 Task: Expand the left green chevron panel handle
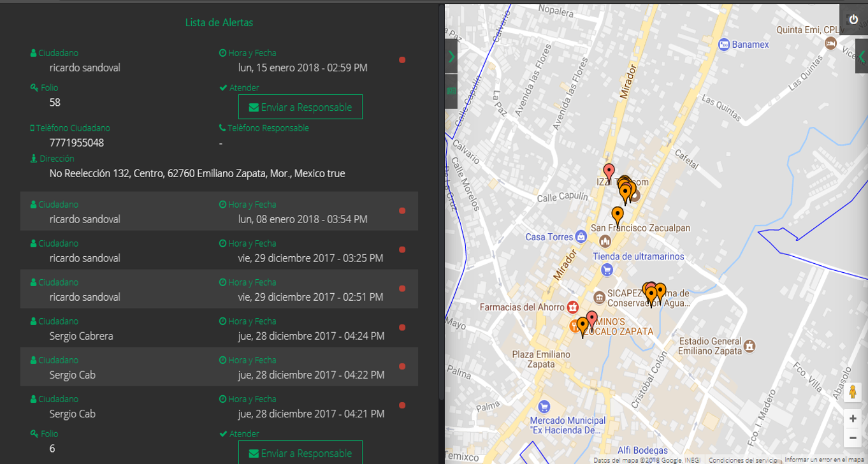(451, 56)
